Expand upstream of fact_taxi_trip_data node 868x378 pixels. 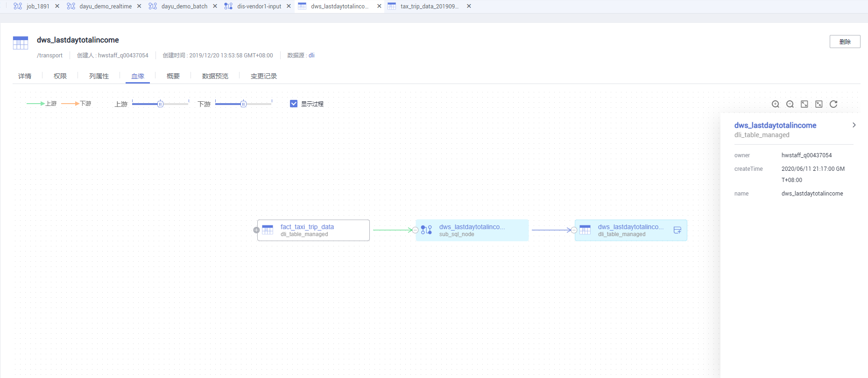point(256,230)
